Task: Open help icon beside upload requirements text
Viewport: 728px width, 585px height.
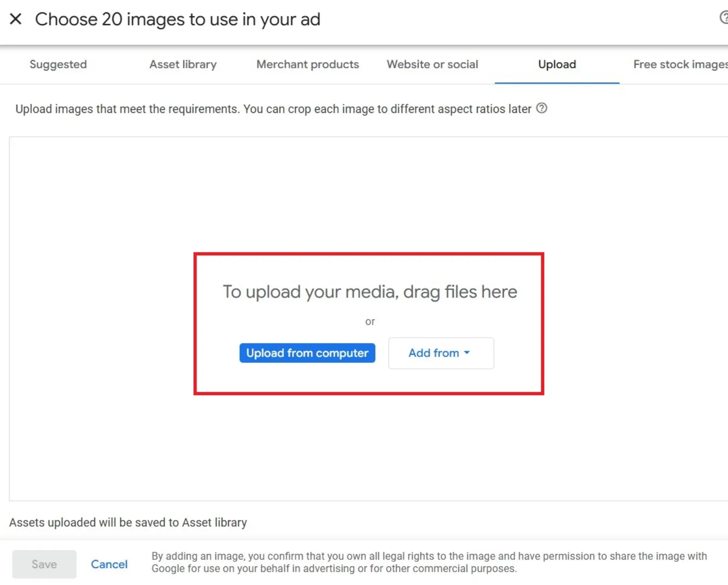Action: click(x=541, y=108)
